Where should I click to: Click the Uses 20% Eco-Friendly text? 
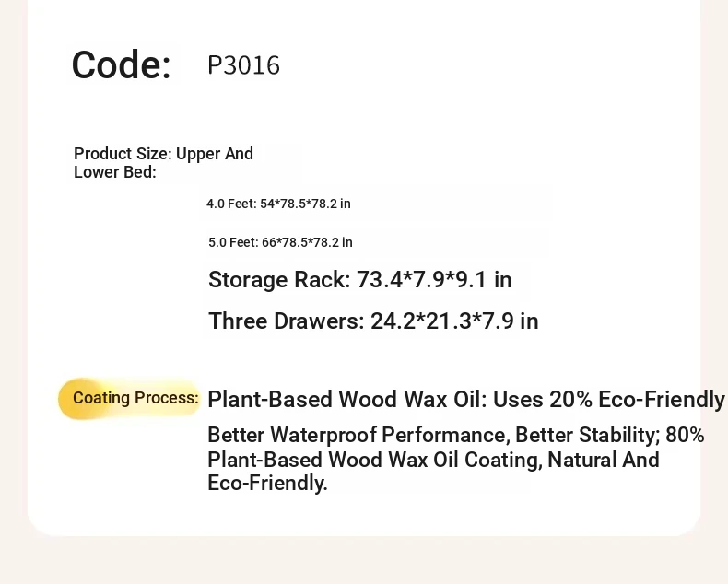(x=608, y=399)
